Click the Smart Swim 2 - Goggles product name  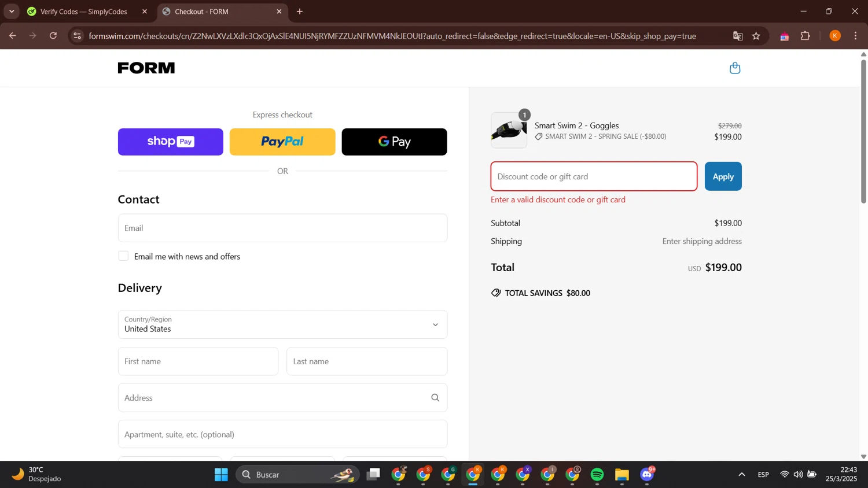[x=577, y=125]
